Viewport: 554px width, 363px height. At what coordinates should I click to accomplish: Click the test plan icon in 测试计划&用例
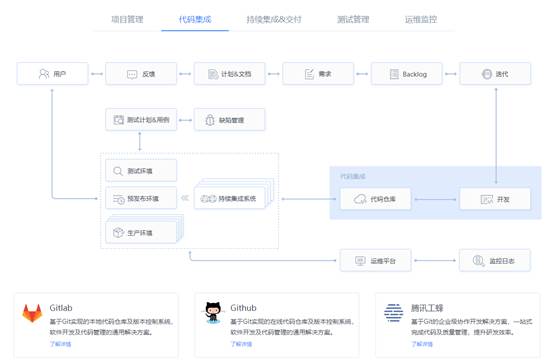point(118,120)
